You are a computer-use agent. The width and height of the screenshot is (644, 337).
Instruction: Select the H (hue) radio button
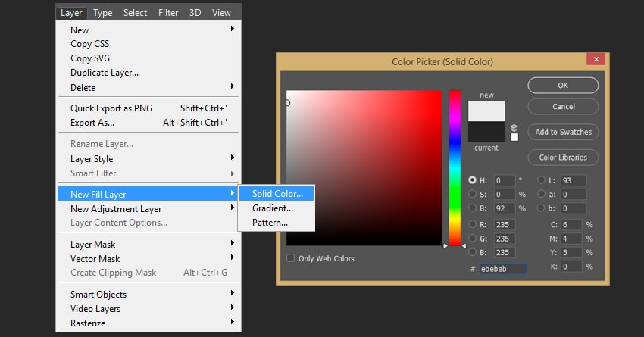point(473,180)
